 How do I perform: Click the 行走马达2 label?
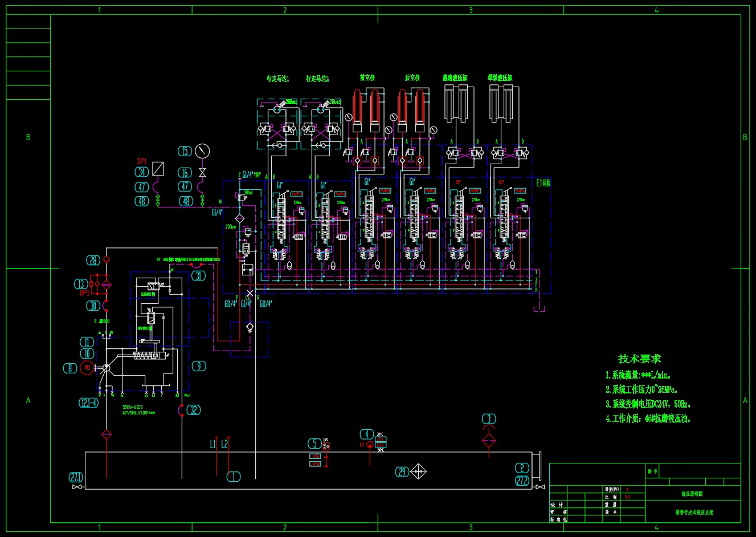pos(317,79)
